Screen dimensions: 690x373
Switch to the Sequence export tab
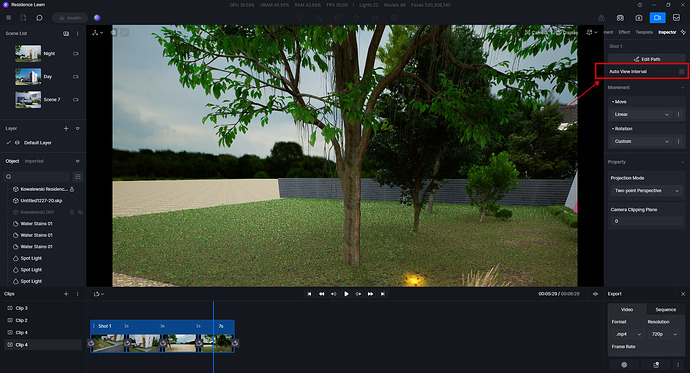tap(665, 310)
